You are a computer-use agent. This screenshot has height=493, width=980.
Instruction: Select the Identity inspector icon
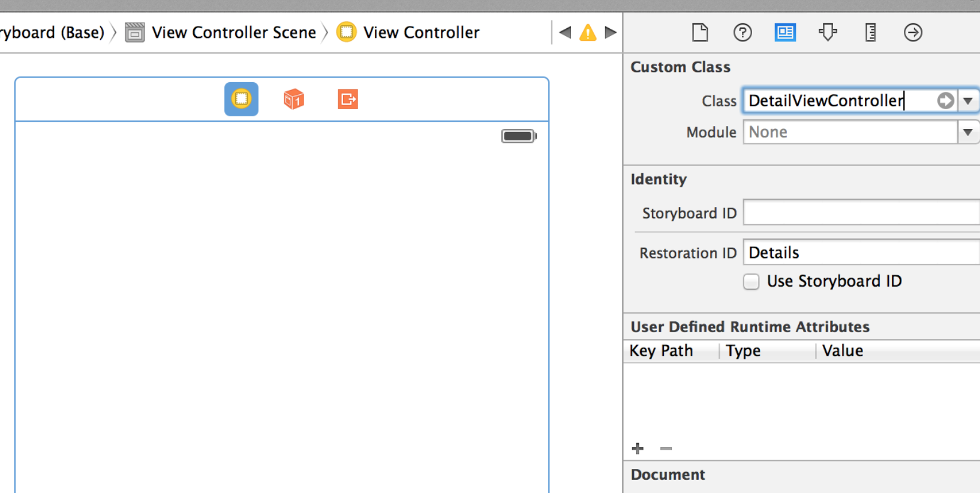[x=784, y=32]
